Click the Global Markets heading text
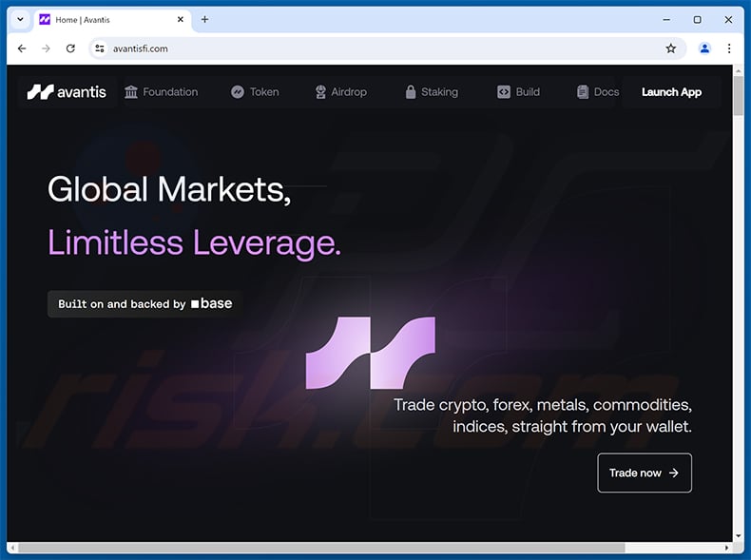The height and width of the screenshot is (560, 751). click(169, 190)
